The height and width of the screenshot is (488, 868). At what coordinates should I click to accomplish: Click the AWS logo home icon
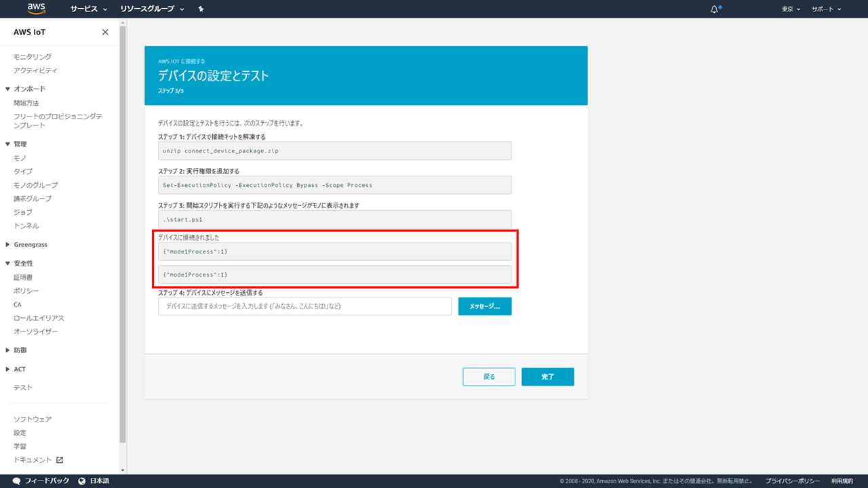37,9
